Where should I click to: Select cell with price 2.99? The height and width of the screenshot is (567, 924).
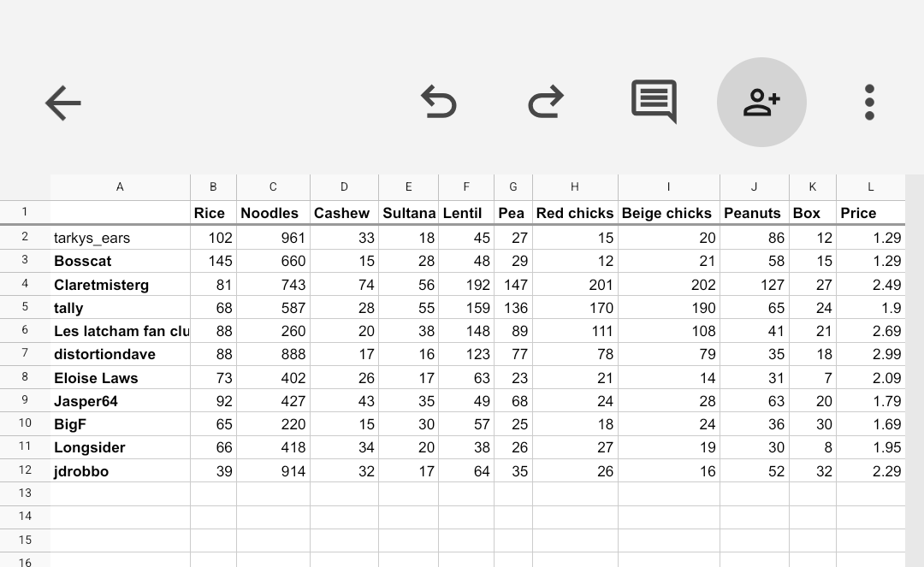pos(870,354)
